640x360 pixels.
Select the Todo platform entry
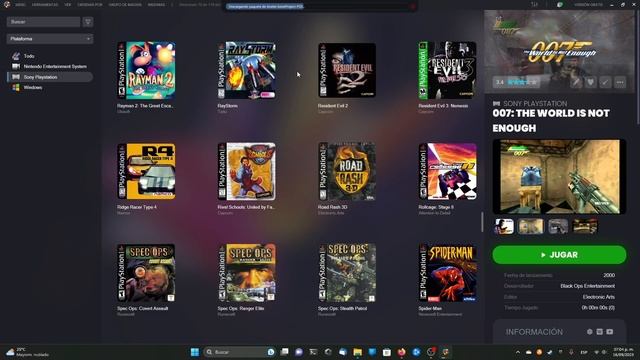[x=29, y=56]
